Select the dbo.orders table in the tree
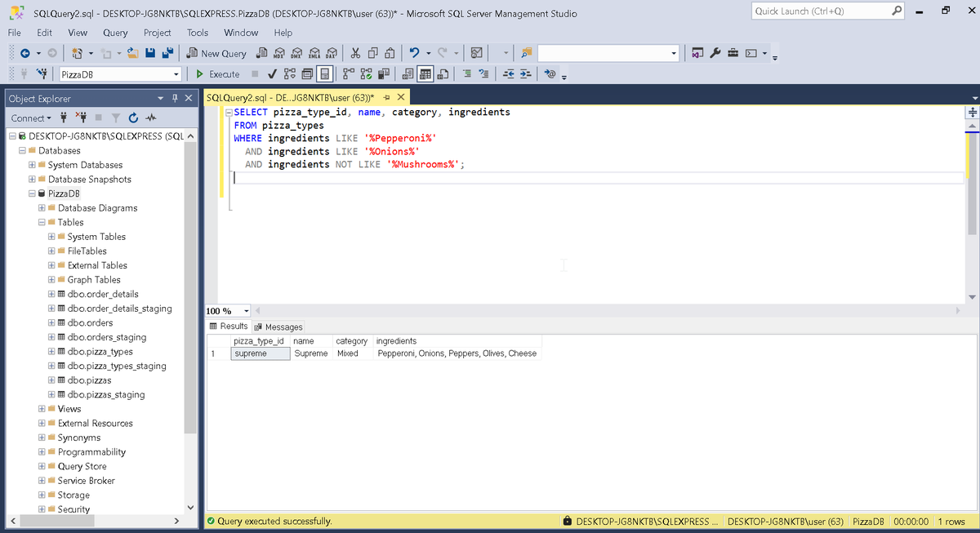Viewport: 980px width, 533px height. [x=90, y=322]
